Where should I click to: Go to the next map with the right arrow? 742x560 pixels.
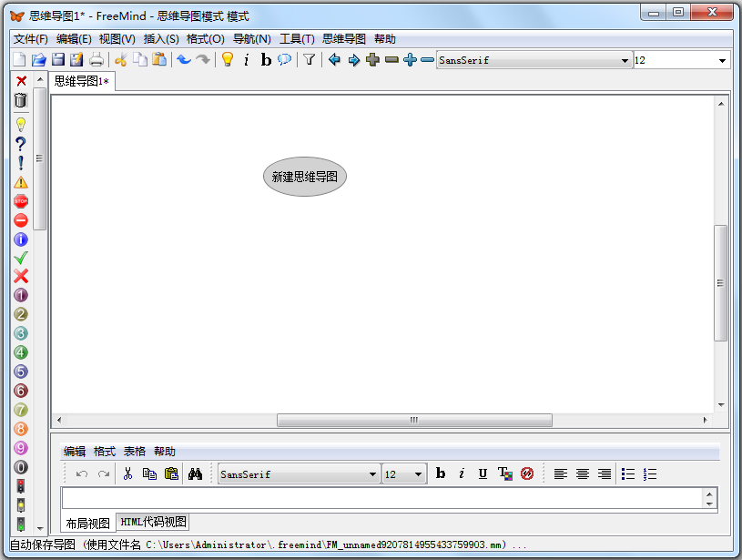pyautogui.click(x=353, y=60)
